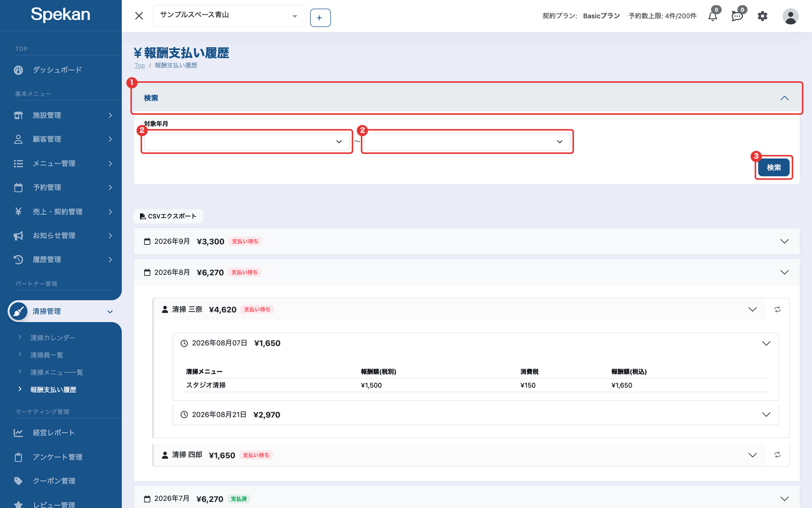The width and height of the screenshot is (812, 508).
Task: Collapse the 清掃 三奈 details chevron
Action: 753,309
